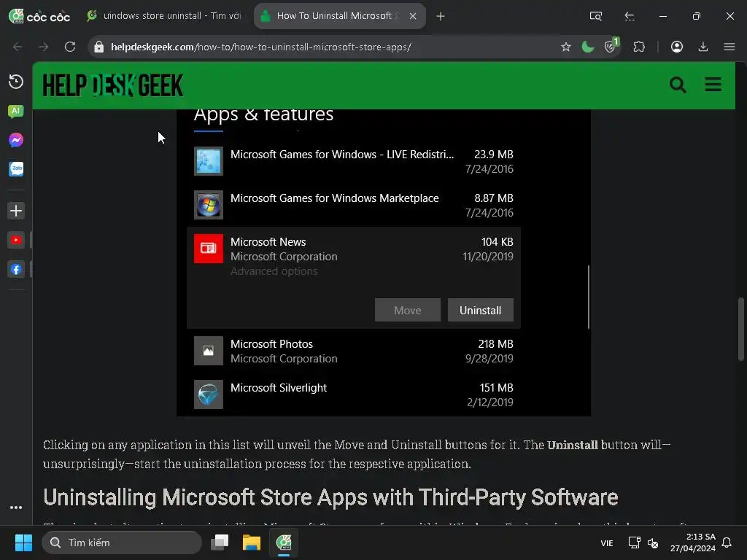Click the Microsoft Silverlight app icon
Viewport: 747px width, 560px height.
(x=208, y=394)
